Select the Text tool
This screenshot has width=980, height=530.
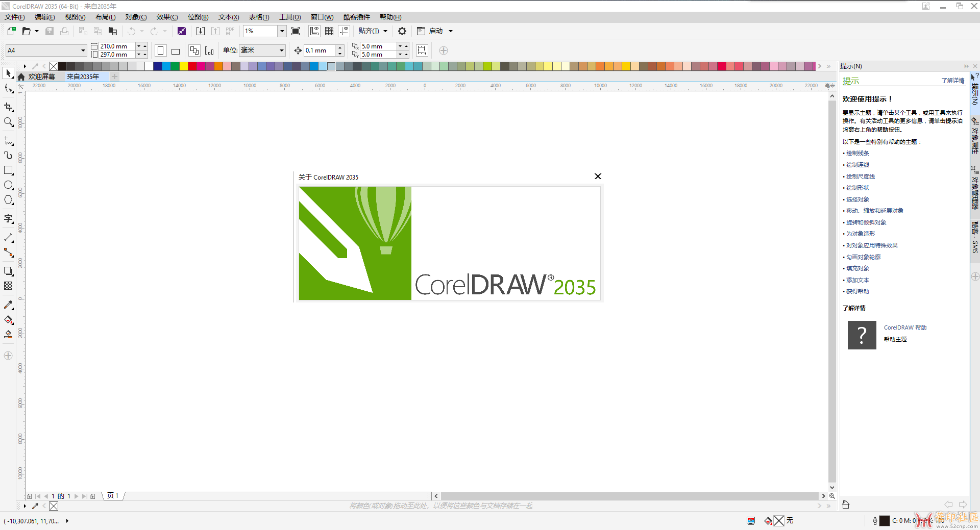point(9,219)
